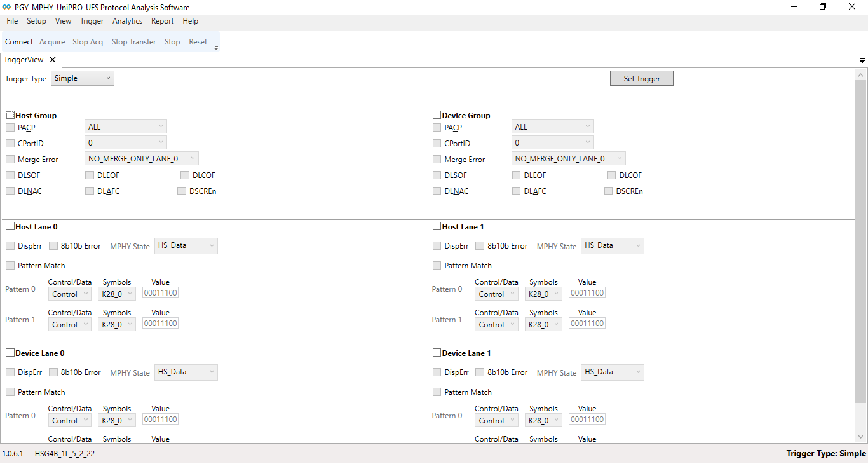Click the application logo icon

coord(7,7)
